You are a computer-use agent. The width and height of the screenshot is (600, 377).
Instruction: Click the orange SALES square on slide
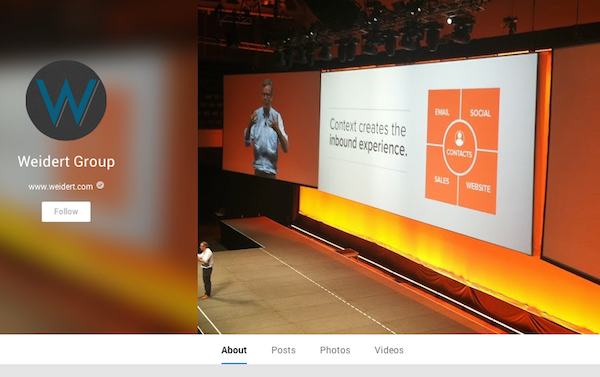[441, 175]
